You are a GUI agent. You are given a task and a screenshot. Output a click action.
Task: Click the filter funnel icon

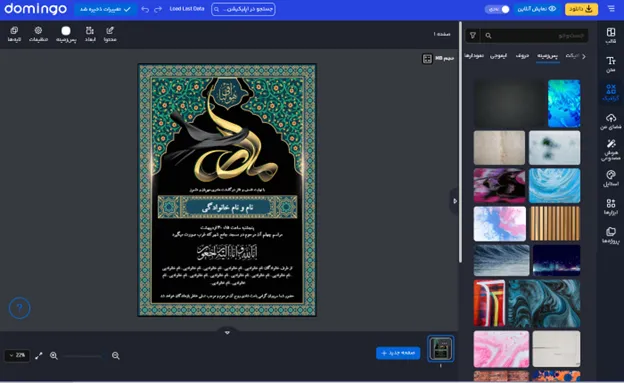[x=473, y=35]
